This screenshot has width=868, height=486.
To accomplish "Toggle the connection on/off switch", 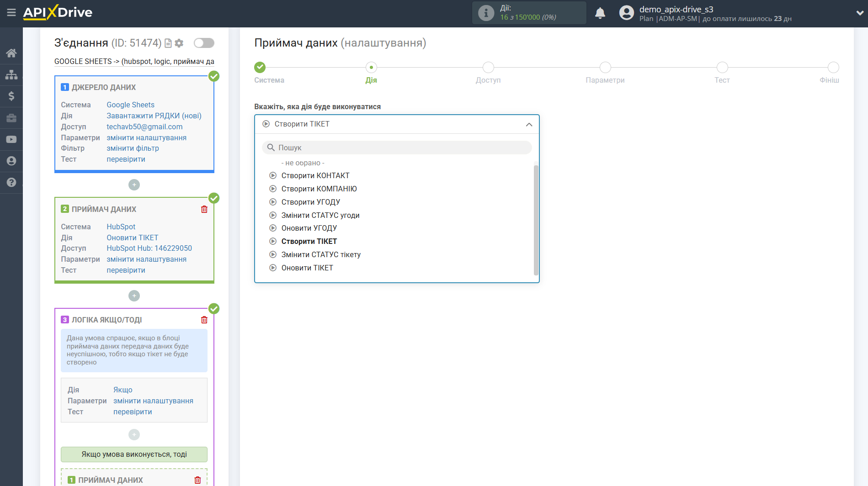I will [204, 43].
